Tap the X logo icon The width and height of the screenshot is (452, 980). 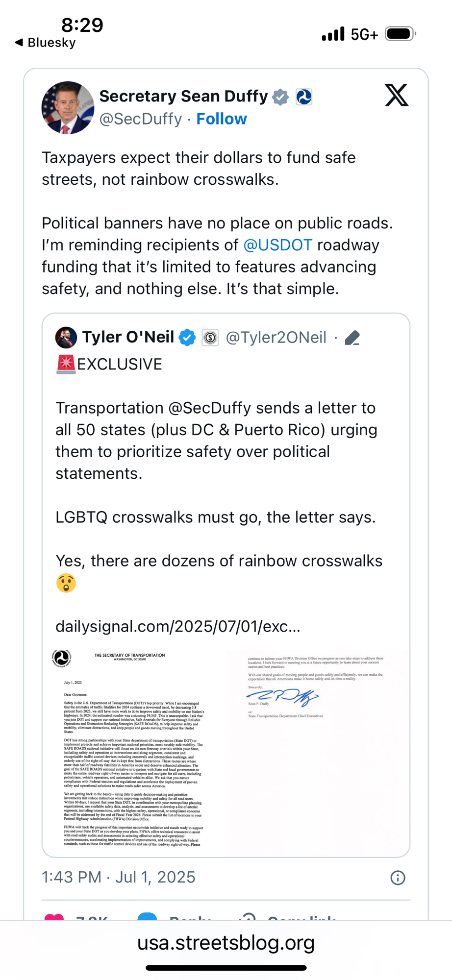[x=396, y=95]
